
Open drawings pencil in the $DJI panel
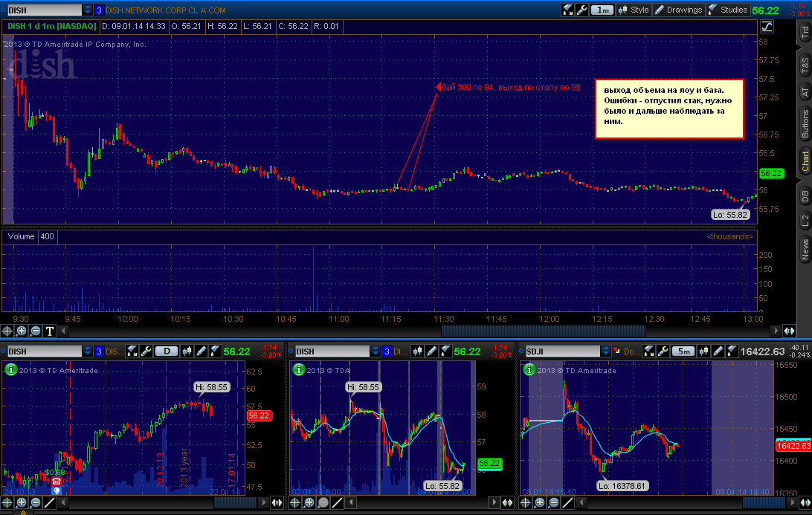point(718,352)
